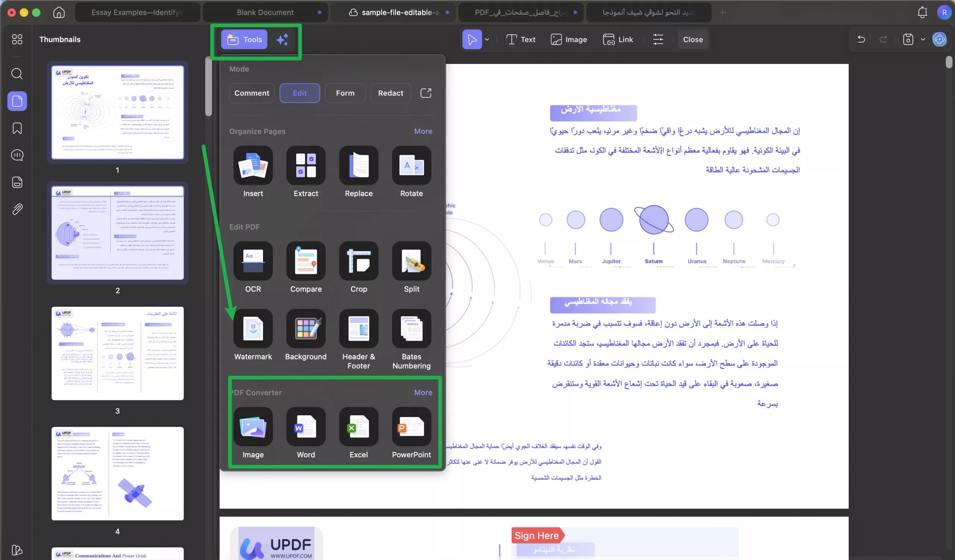The width and height of the screenshot is (955, 560).
Task: Add a new tab with plus
Action: point(722,13)
